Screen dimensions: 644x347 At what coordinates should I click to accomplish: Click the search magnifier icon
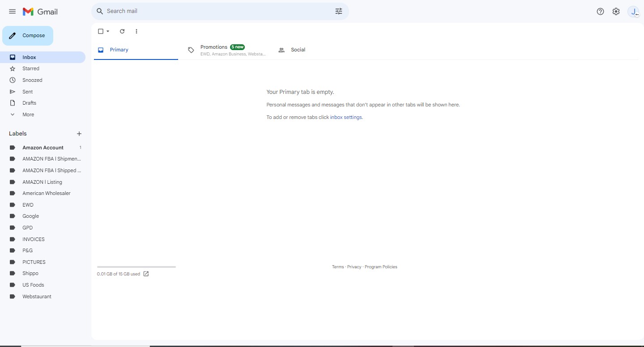pyautogui.click(x=100, y=11)
